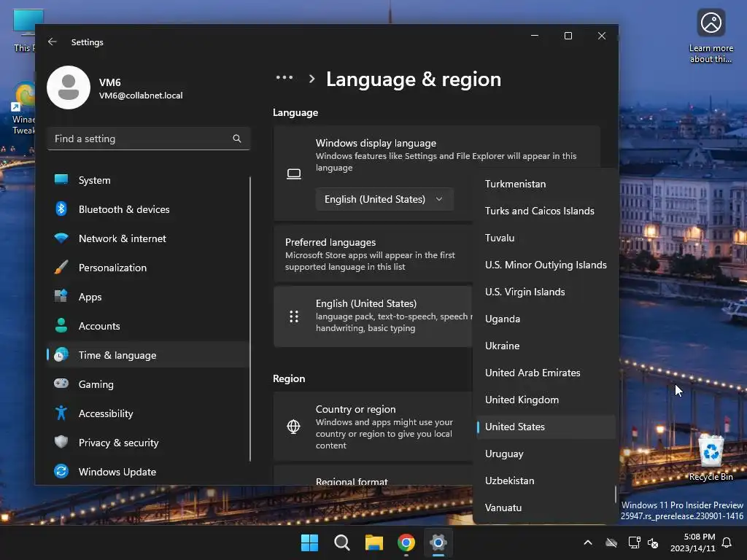Select U.S. Minor Outlying Islands
The image size is (747, 560).
click(546, 265)
